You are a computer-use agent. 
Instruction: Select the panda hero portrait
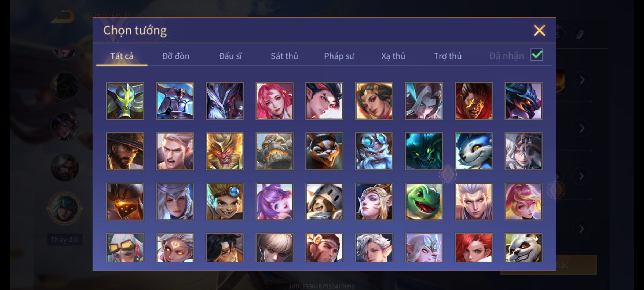pyautogui.click(x=523, y=247)
